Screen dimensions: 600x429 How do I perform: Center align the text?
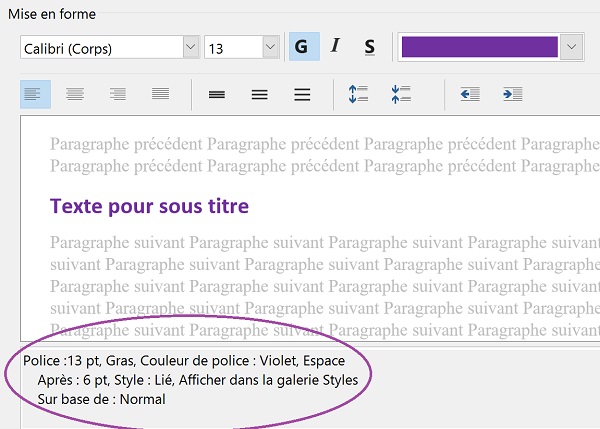pyautogui.click(x=75, y=94)
